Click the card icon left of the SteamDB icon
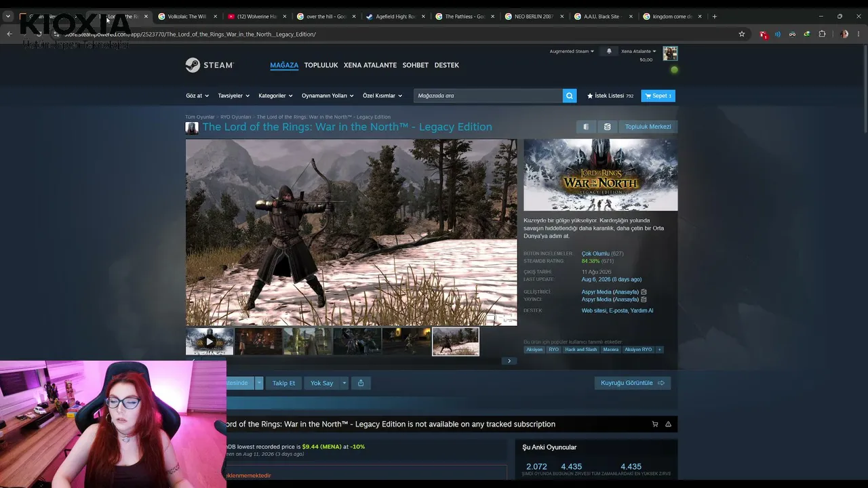 pyautogui.click(x=586, y=127)
